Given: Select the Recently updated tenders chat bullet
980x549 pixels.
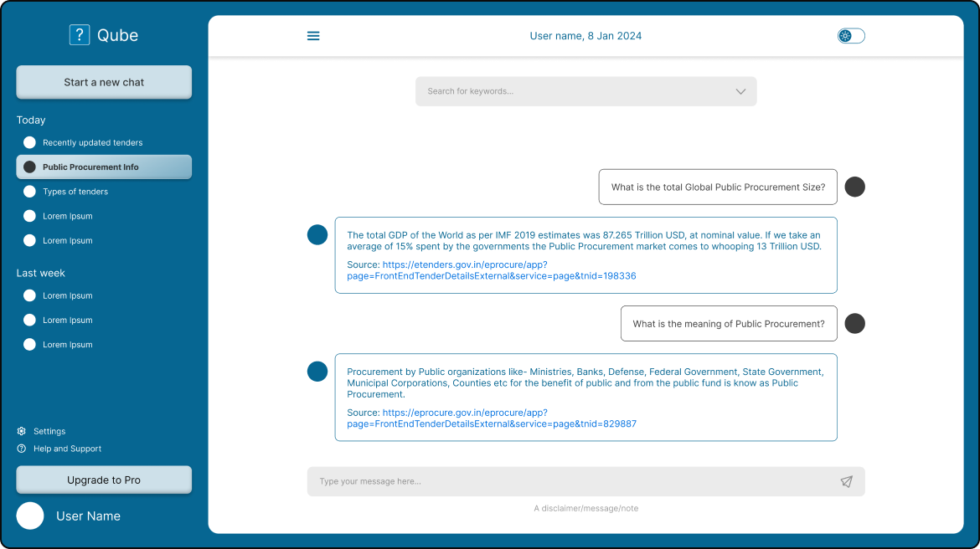Looking at the screenshot, I should click(x=29, y=143).
